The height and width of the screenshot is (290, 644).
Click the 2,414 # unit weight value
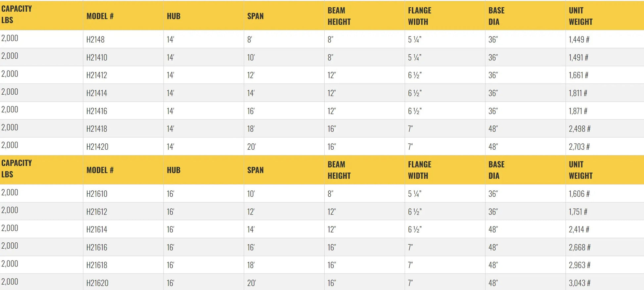click(x=579, y=229)
